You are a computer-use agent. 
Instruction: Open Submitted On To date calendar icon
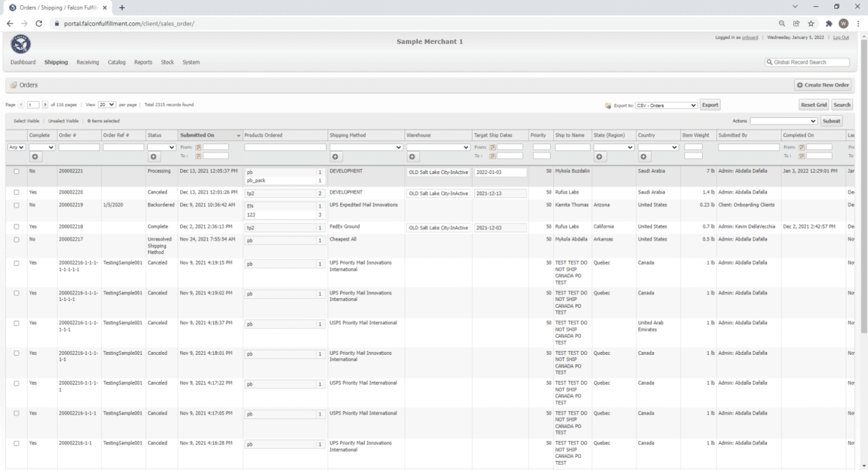coord(198,156)
